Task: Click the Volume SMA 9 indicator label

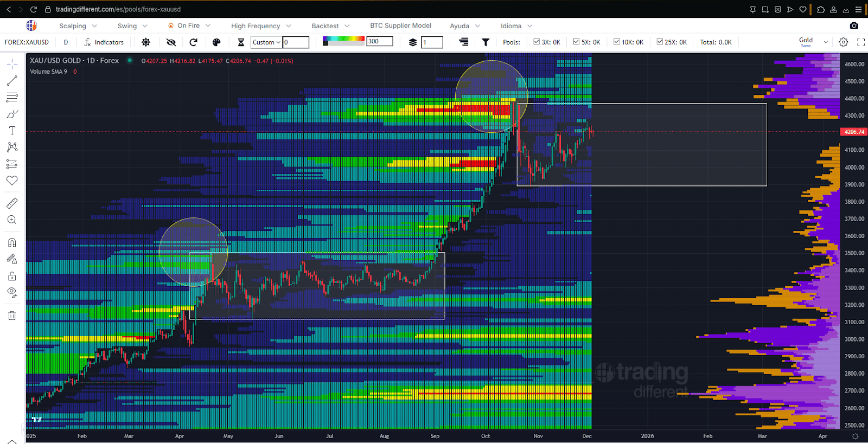Action: [48, 72]
